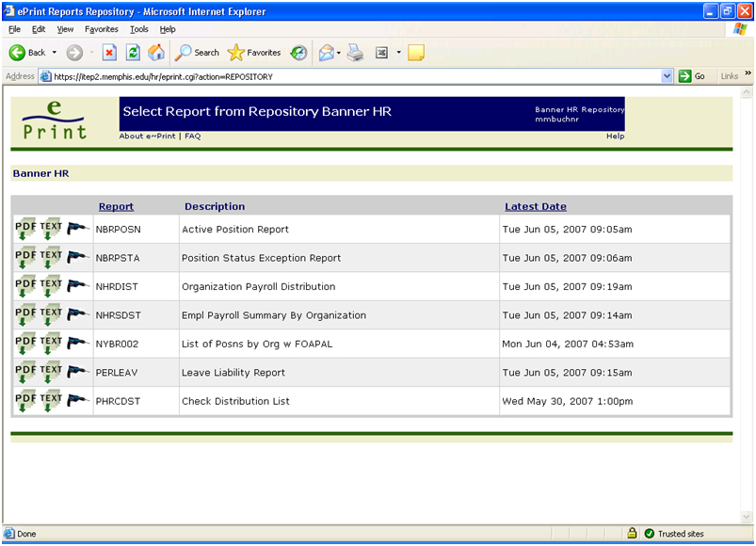Image resolution: width=756 pixels, height=546 pixels.
Task: Open the address bar URL dropdown
Action: click(668, 76)
